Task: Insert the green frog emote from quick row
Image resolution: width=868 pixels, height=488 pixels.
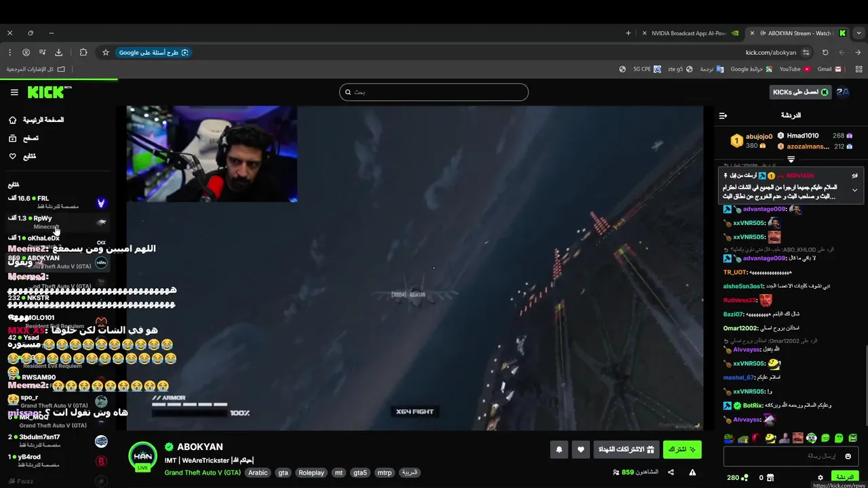Action: [729, 439]
